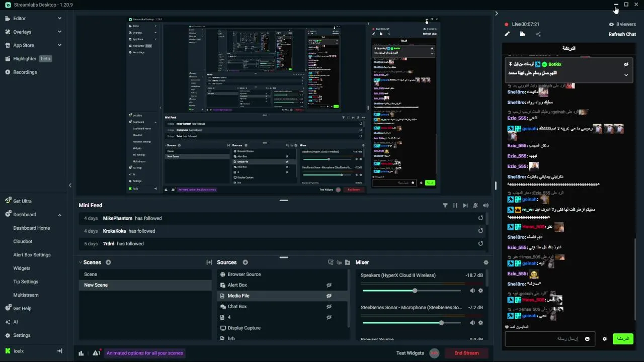Open Overlays in the sidebar
644x362 pixels.
tap(22, 32)
